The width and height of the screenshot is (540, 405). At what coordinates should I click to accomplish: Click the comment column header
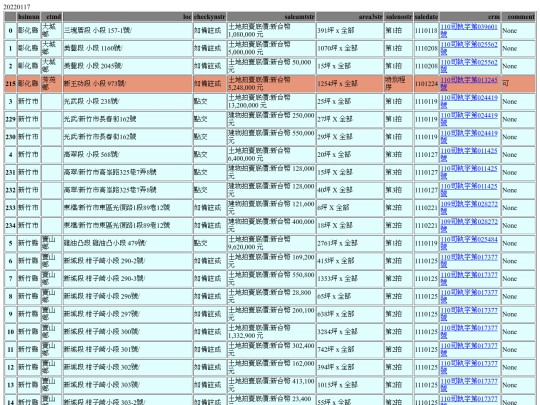point(519,17)
